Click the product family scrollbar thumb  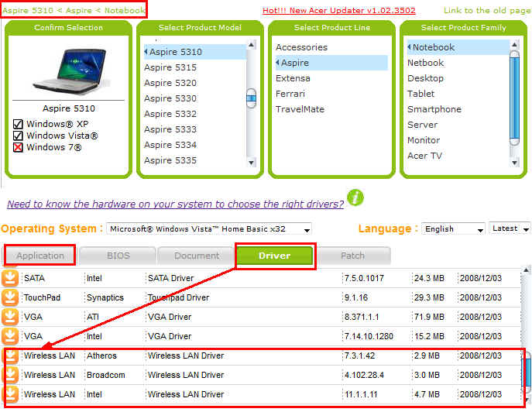coord(515,98)
